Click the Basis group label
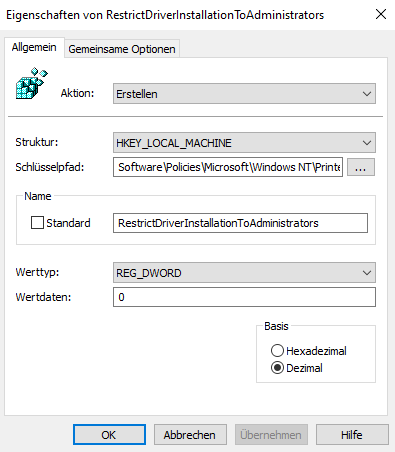 (x=276, y=326)
